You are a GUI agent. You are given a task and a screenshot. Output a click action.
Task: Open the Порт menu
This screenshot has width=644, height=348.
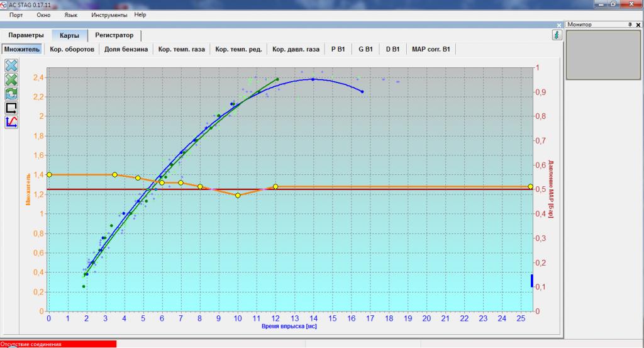click(16, 14)
